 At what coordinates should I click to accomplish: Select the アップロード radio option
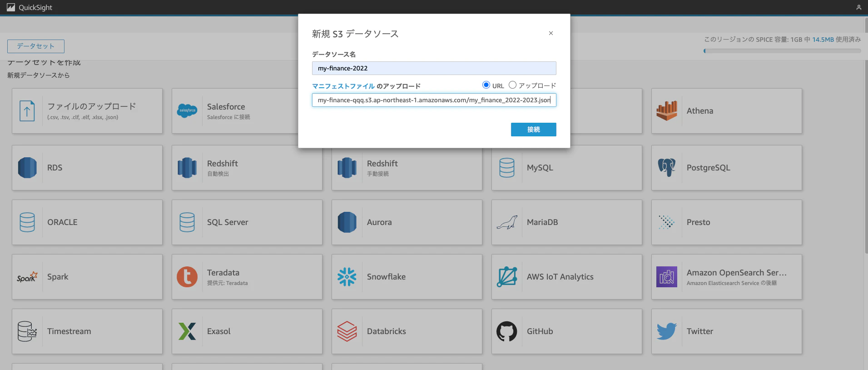pyautogui.click(x=512, y=85)
